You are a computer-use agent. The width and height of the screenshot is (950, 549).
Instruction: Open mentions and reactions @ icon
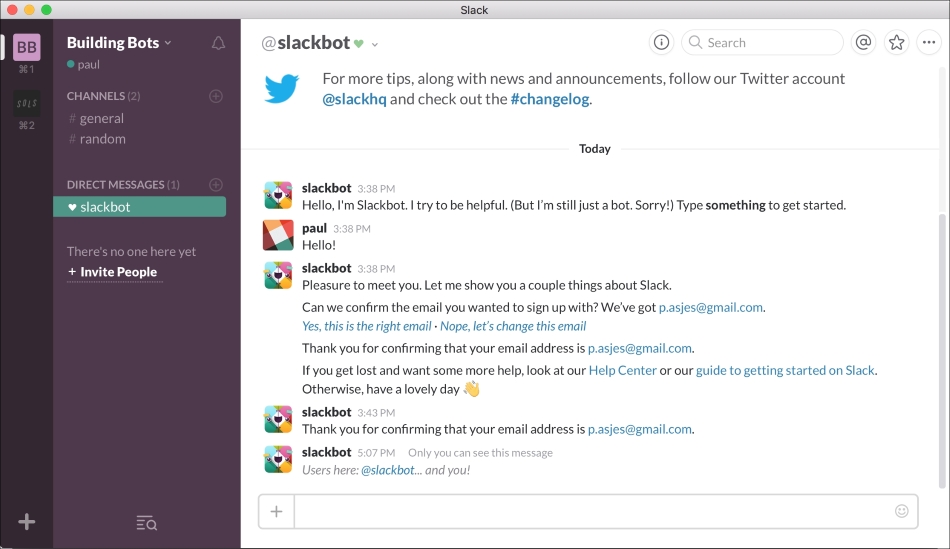863,42
